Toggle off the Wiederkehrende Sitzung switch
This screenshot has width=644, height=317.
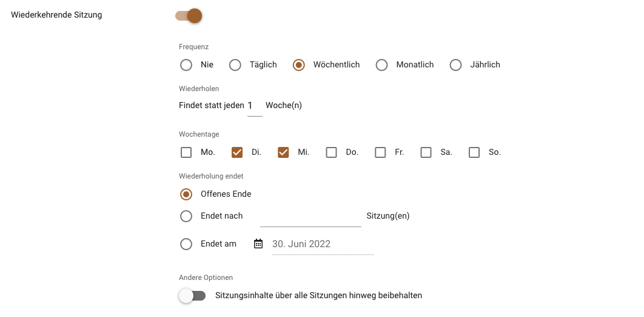pyautogui.click(x=189, y=16)
